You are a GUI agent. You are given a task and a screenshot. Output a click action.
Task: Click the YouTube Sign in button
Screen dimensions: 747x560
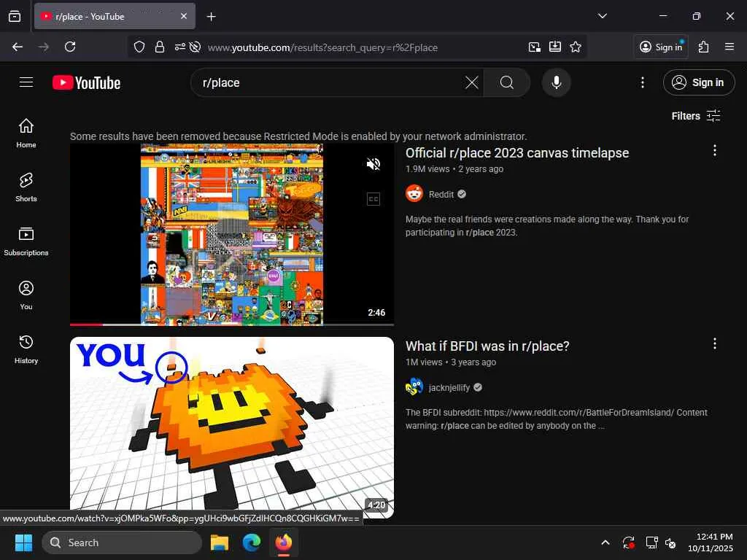point(698,82)
